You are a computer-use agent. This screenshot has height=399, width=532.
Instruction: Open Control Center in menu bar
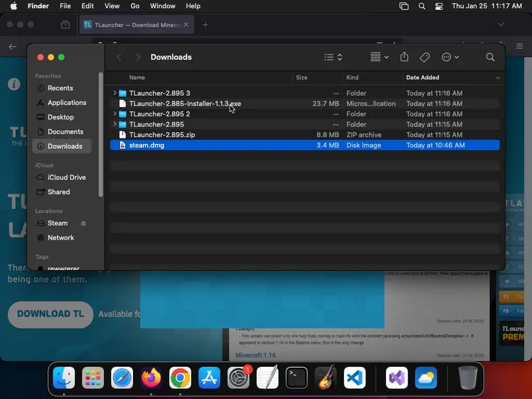tap(439, 6)
